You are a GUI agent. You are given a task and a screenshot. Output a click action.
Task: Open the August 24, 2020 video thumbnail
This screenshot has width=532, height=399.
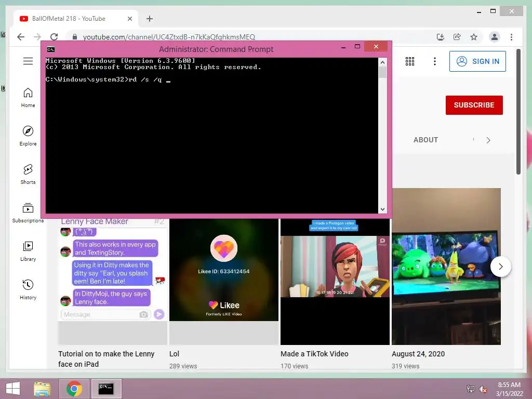click(x=446, y=267)
